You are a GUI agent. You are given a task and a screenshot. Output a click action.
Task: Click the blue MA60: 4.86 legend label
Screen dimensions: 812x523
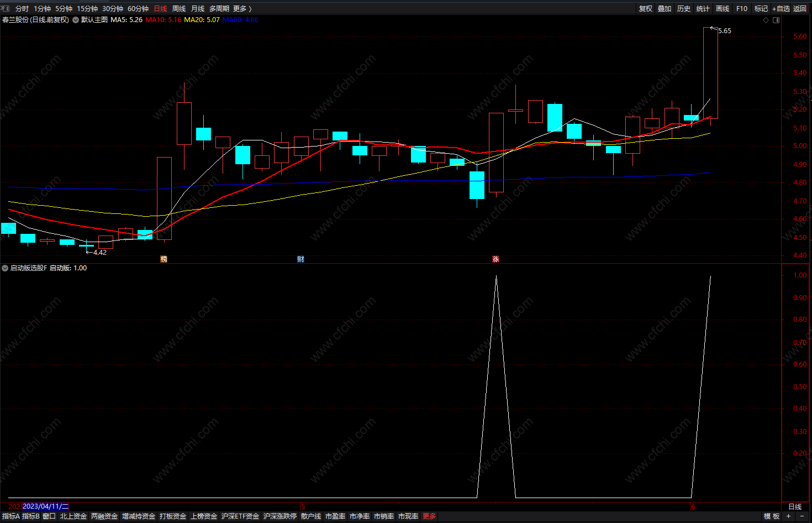point(240,20)
